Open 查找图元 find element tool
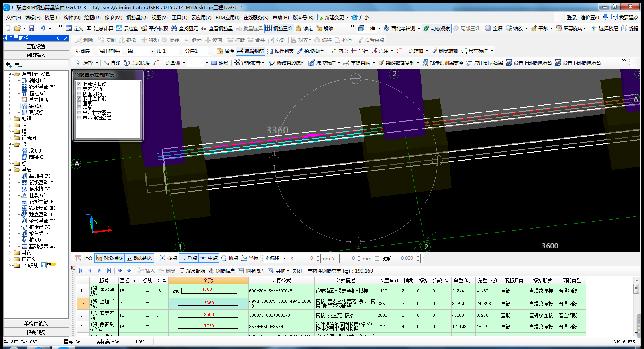The width and height of the screenshot is (644, 349). coord(185,28)
